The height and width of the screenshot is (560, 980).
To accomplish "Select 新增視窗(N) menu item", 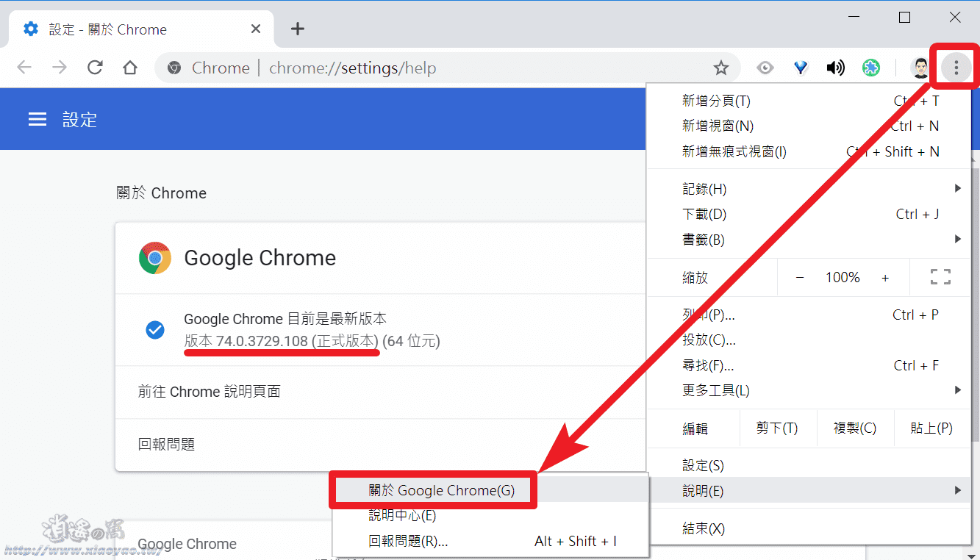I will tap(809, 126).
